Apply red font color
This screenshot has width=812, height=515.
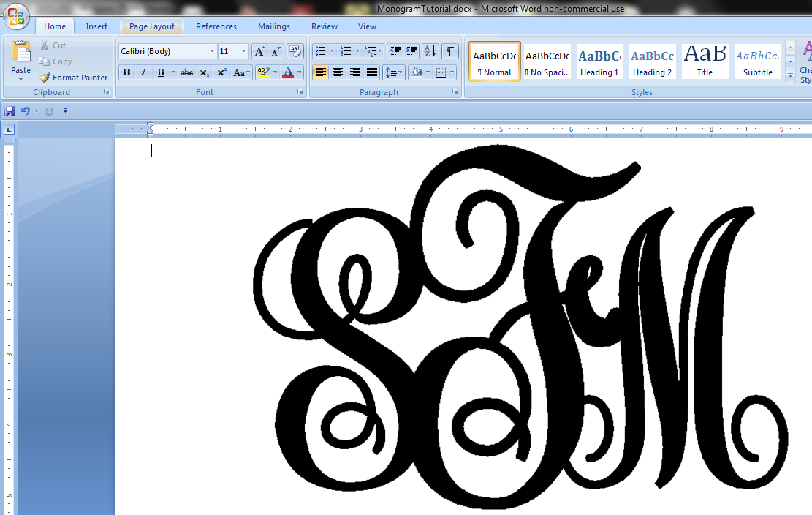[x=289, y=72]
